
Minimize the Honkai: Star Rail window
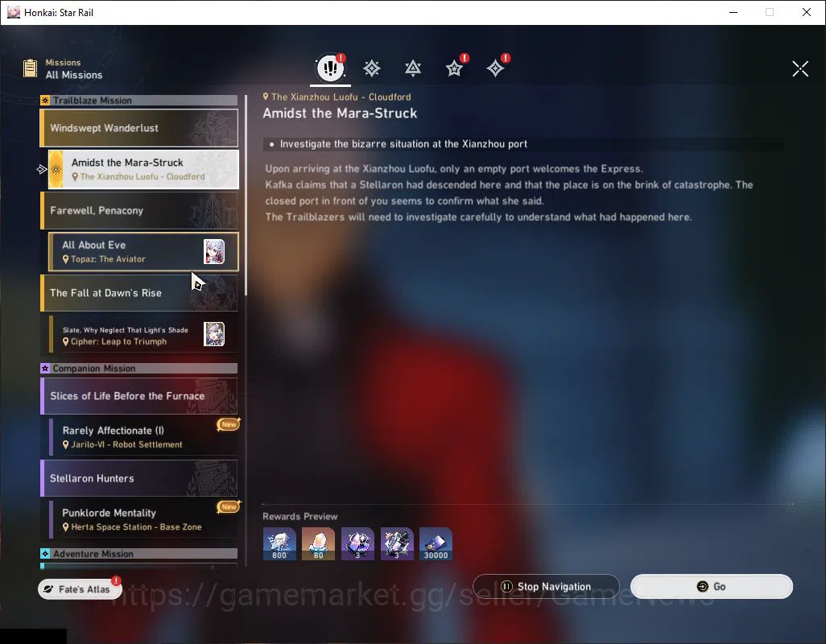pyautogui.click(x=733, y=12)
